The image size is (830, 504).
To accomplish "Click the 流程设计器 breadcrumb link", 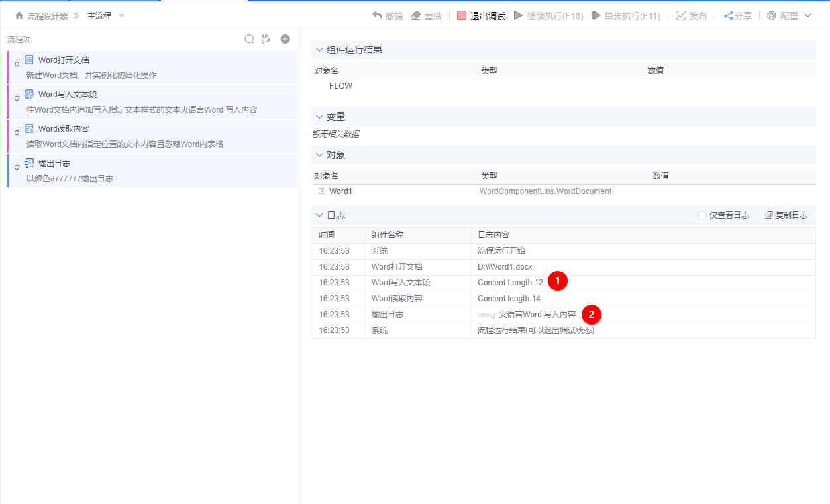I will pyautogui.click(x=47, y=15).
